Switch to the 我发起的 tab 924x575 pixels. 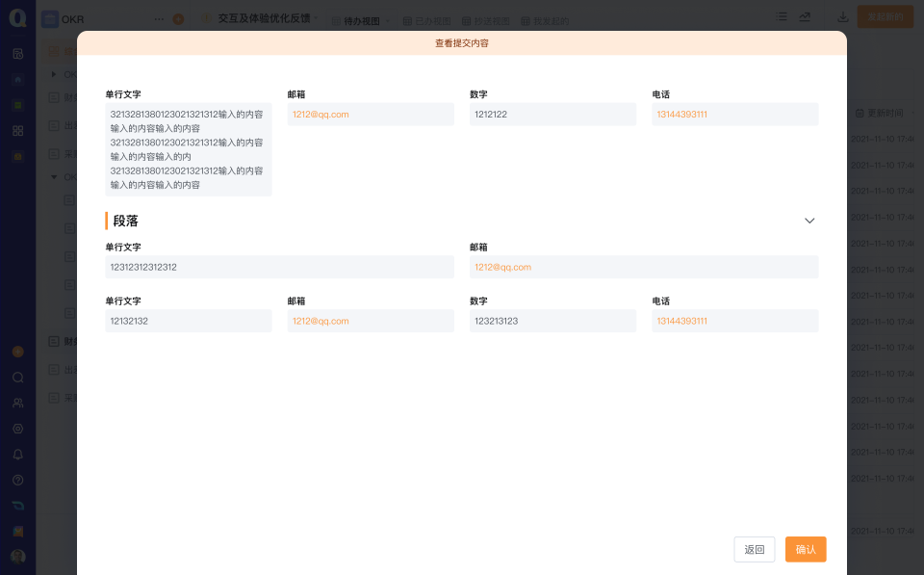tap(545, 21)
